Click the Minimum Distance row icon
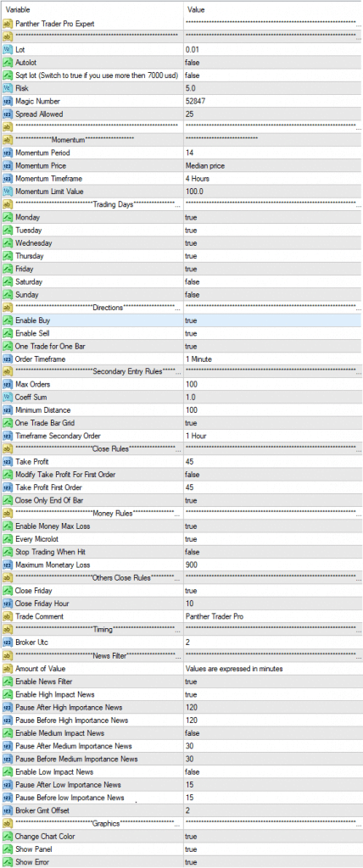 point(7,410)
